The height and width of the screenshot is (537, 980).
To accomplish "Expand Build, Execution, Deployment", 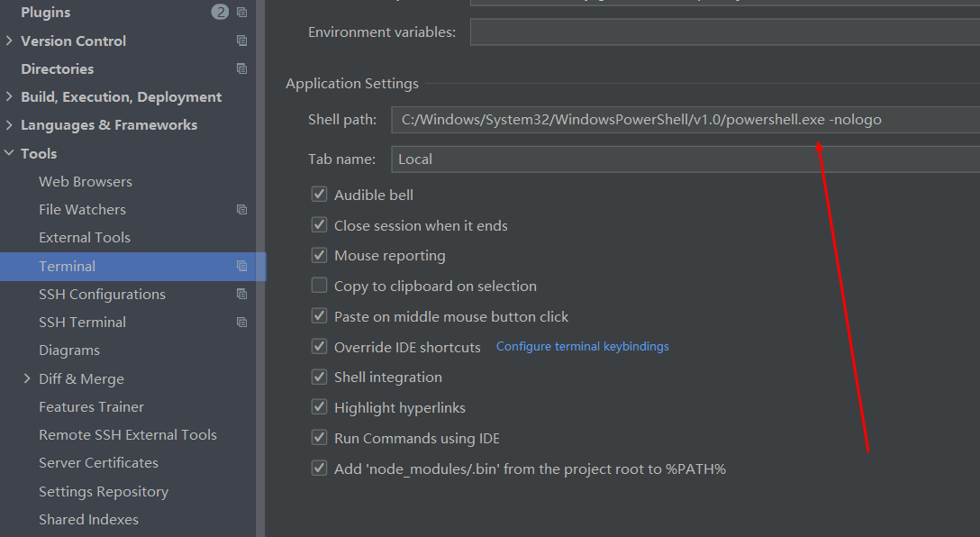I will [10, 96].
